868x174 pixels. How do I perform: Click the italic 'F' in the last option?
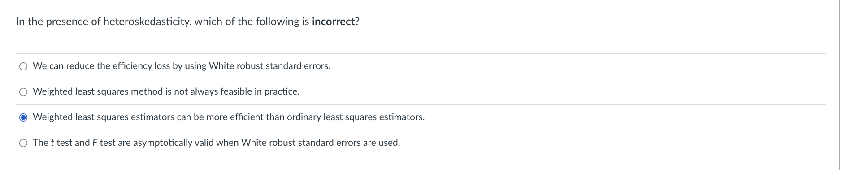pos(95,143)
